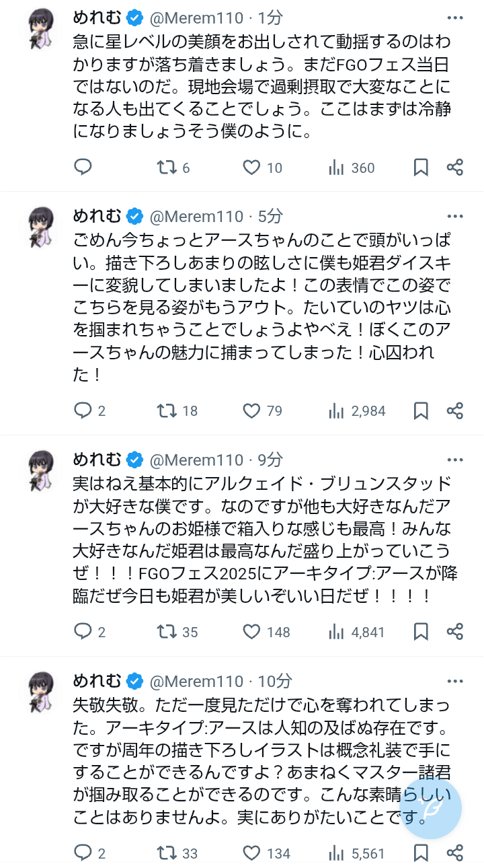Like the post with 10 likes
The height and width of the screenshot is (868, 484).
tap(251, 168)
